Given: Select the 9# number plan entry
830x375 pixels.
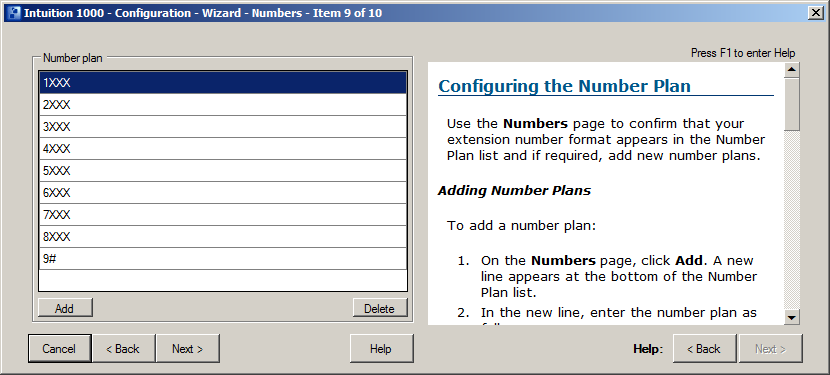Looking at the screenshot, I should point(223,258).
